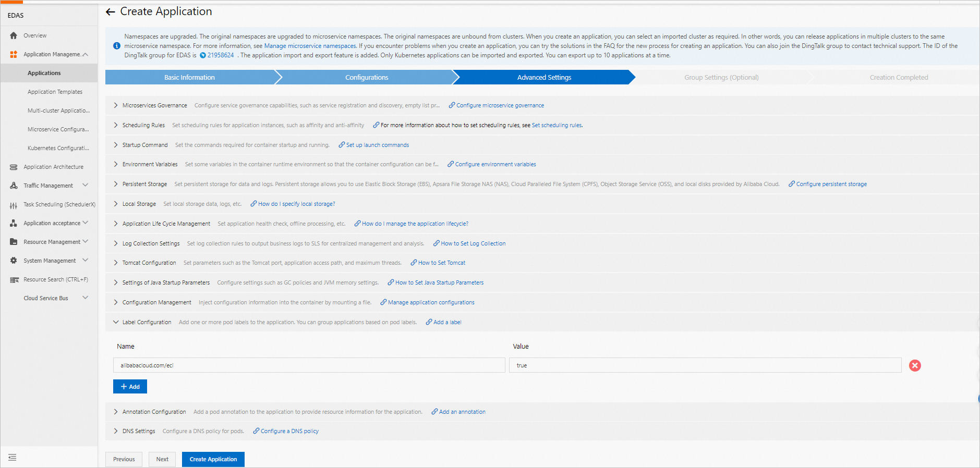Image resolution: width=980 pixels, height=468 pixels.
Task: Expand the Resource Management menu
Action: (86, 242)
